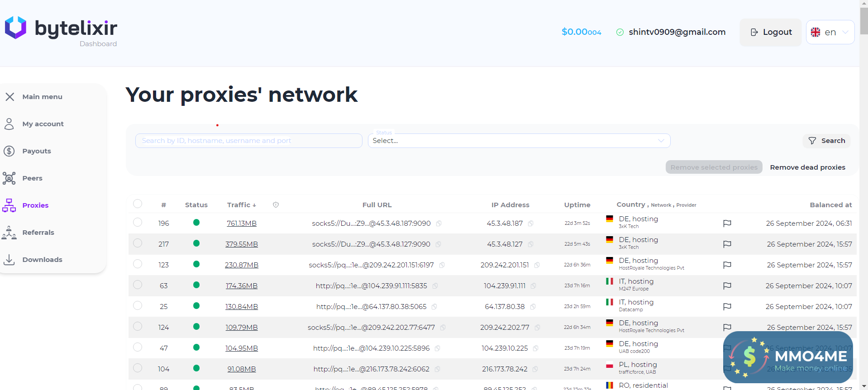Select the checkbox for proxy 63
This screenshot has width=868, height=390.
click(x=138, y=285)
